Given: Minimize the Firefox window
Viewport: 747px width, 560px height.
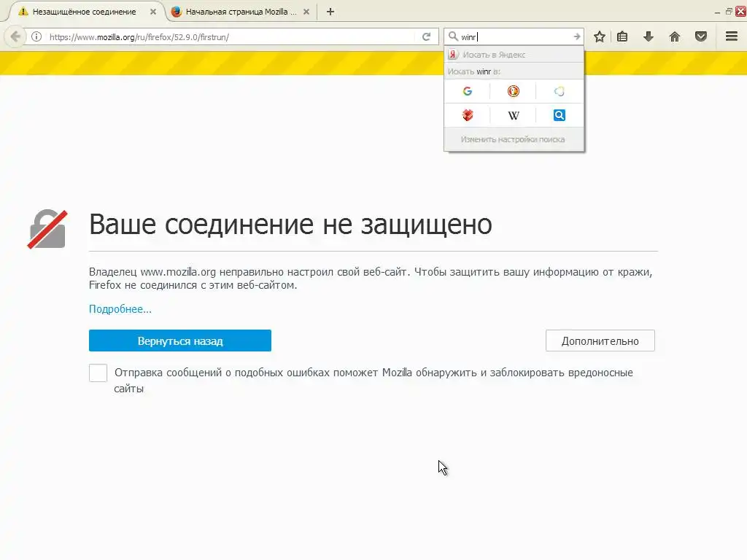Looking at the screenshot, I should pyautogui.click(x=718, y=12).
